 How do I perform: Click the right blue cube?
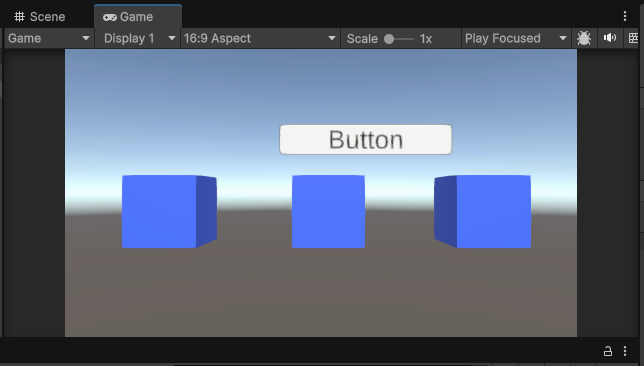[482, 212]
